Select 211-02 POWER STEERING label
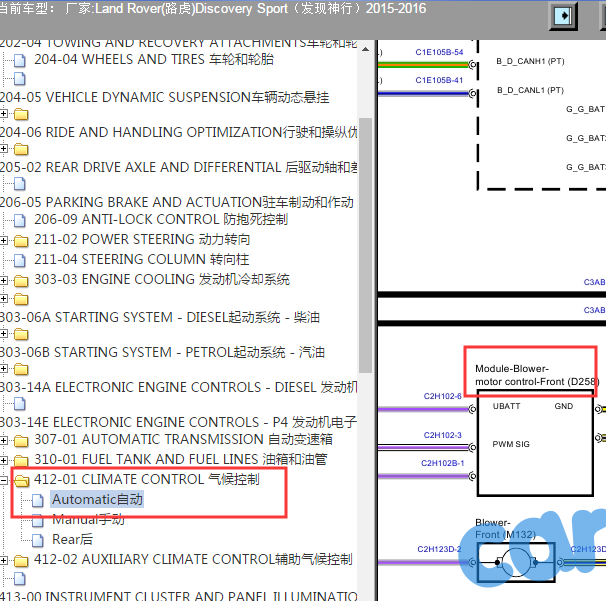606x601 pixels. (x=142, y=240)
